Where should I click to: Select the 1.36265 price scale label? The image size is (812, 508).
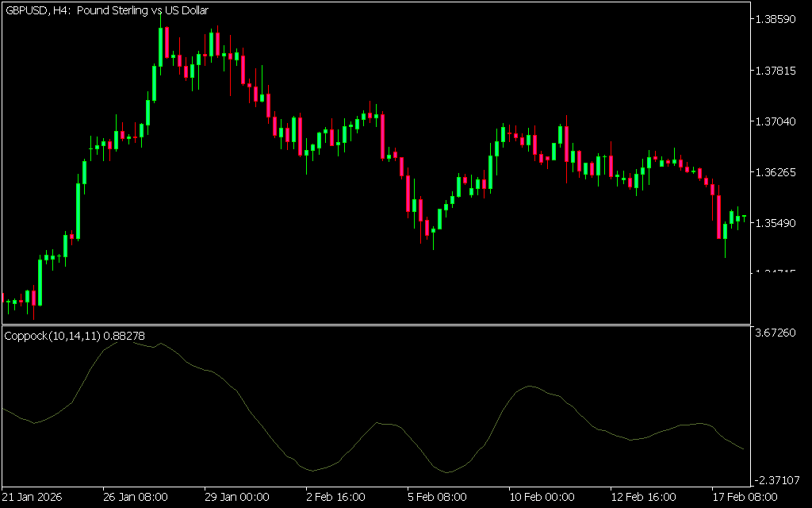point(776,172)
